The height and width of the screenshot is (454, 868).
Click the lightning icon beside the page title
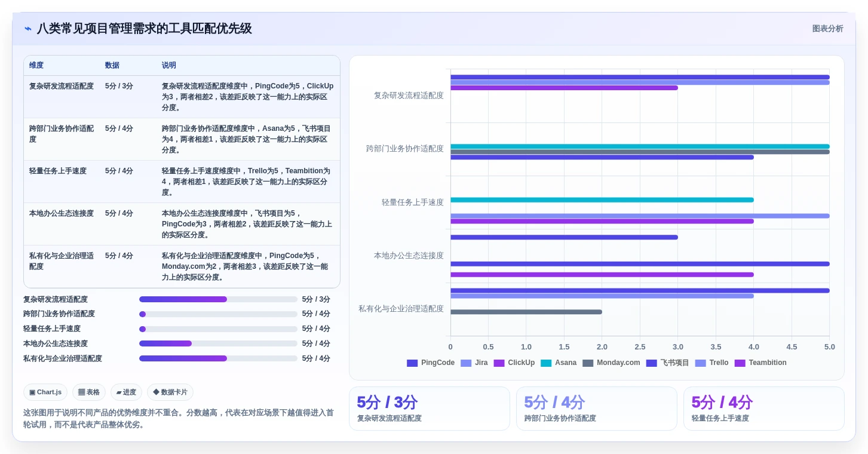point(28,29)
